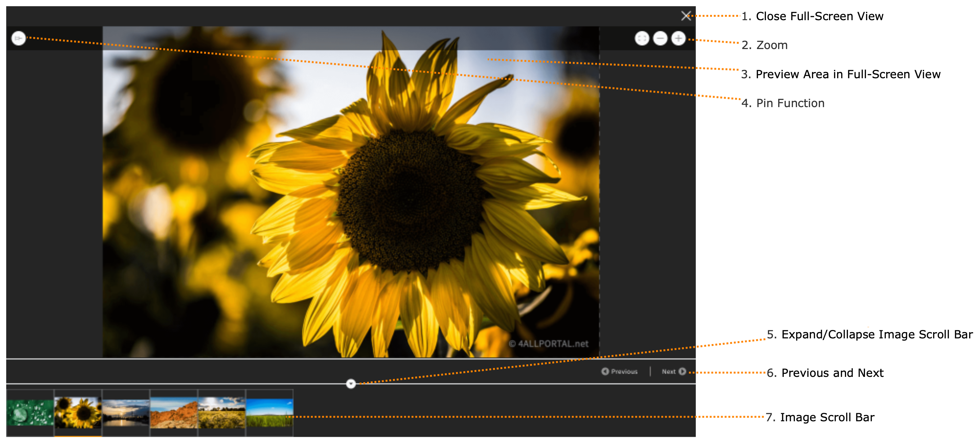980x443 pixels.
Task: Open the sunset over water thumbnail
Action: tap(126, 413)
